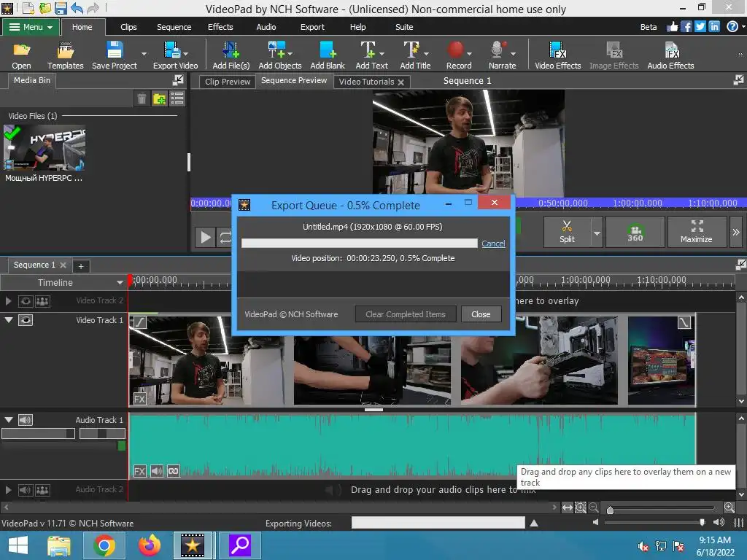Toggle the clip speaker icon on audio clip
The width and height of the screenshot is (747, 560).
click(157, 472)
